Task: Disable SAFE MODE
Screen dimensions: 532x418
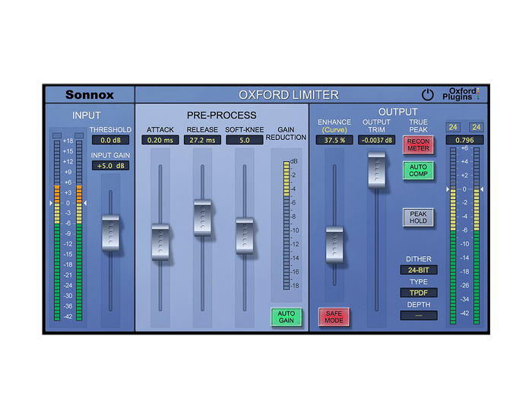Action: [334, 317]
